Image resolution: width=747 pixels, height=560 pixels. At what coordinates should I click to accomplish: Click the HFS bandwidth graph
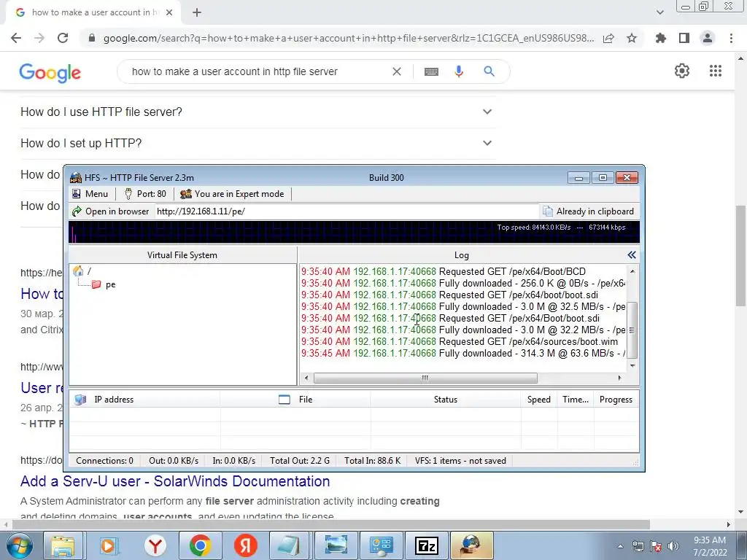[x=354, y=232]
